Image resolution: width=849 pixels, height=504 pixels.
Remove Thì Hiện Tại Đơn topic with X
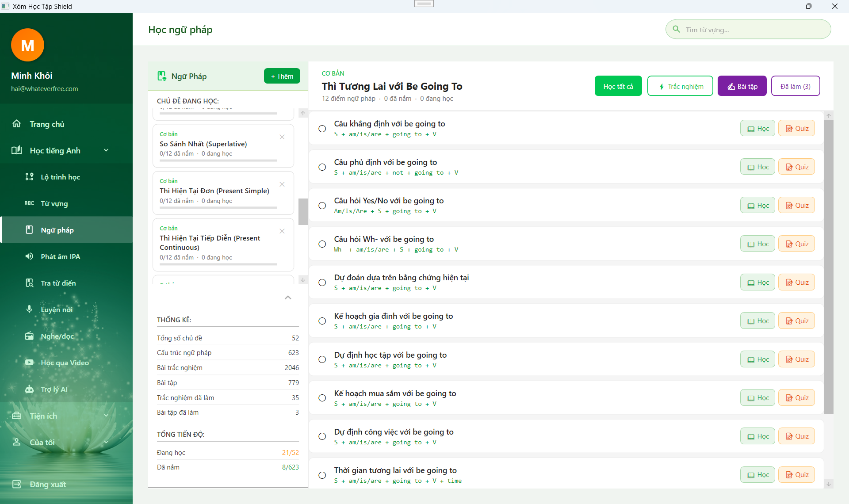[x=282, y=184]
